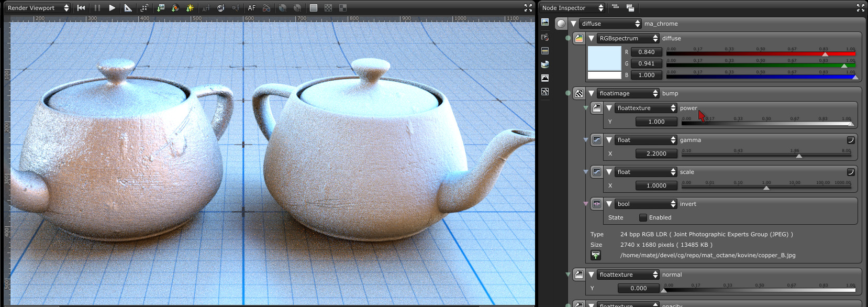Collapse the normal floattexture section

pyautogui.click(x=591, y=275)
